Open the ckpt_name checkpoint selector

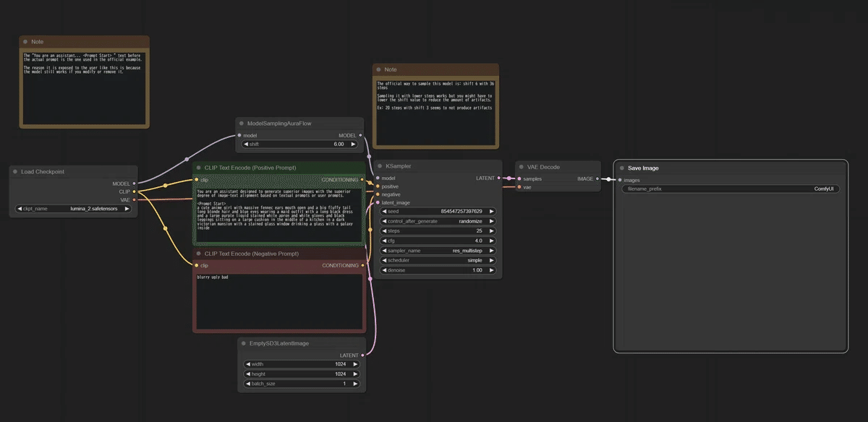pos(74,209)
